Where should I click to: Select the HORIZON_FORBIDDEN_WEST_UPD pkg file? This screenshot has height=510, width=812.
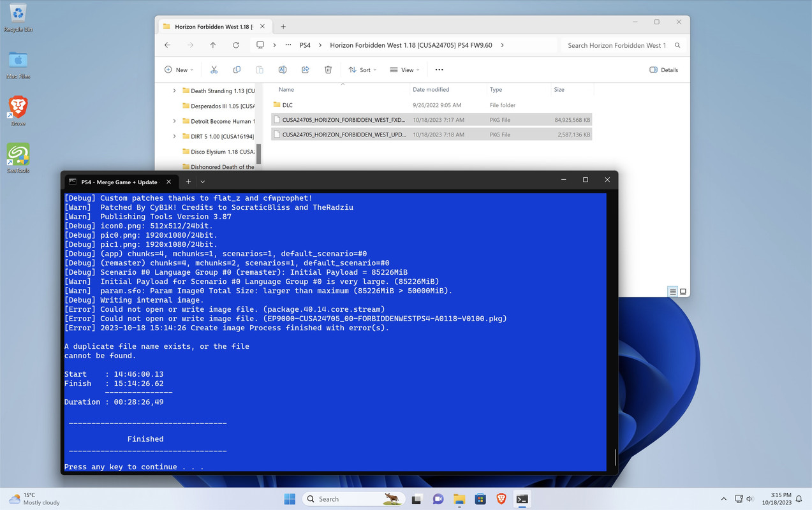pos(431,135)
